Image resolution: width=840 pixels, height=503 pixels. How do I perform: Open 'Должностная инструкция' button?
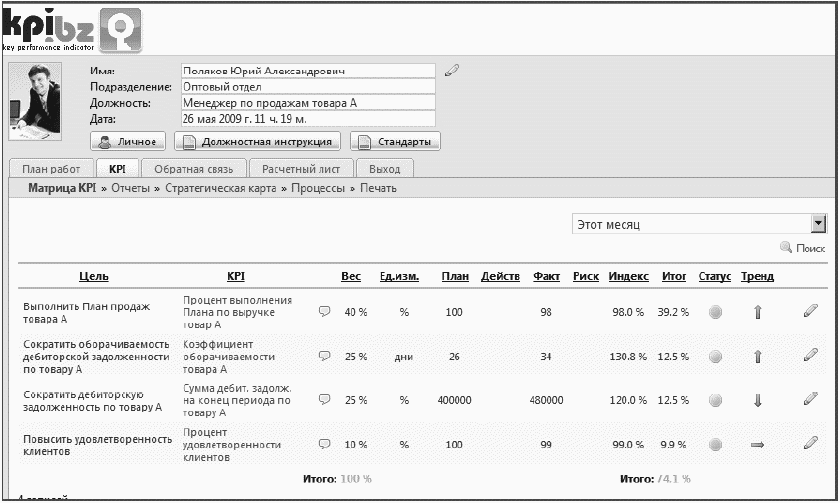[258, 141]
